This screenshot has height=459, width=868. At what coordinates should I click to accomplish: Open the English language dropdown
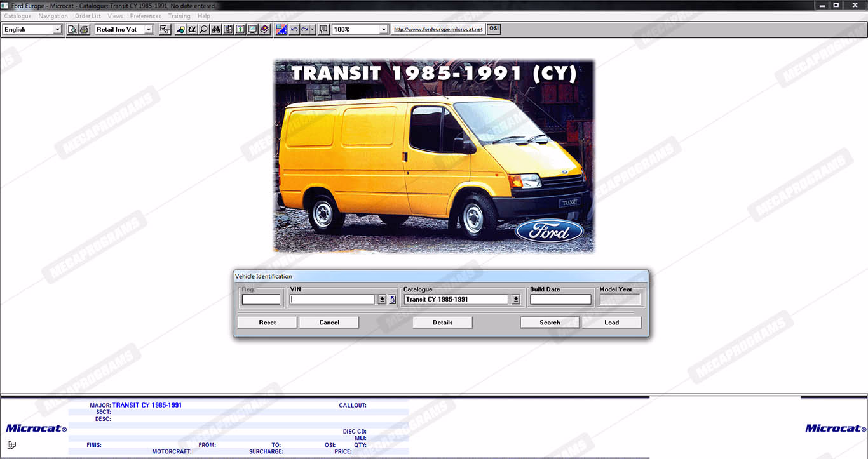click(57, 29)
